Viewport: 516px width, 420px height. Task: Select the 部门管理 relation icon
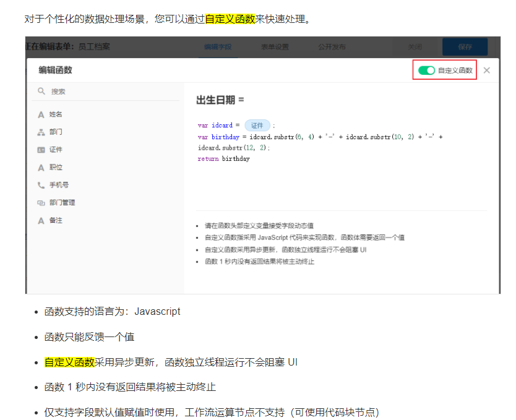(41, 203)
